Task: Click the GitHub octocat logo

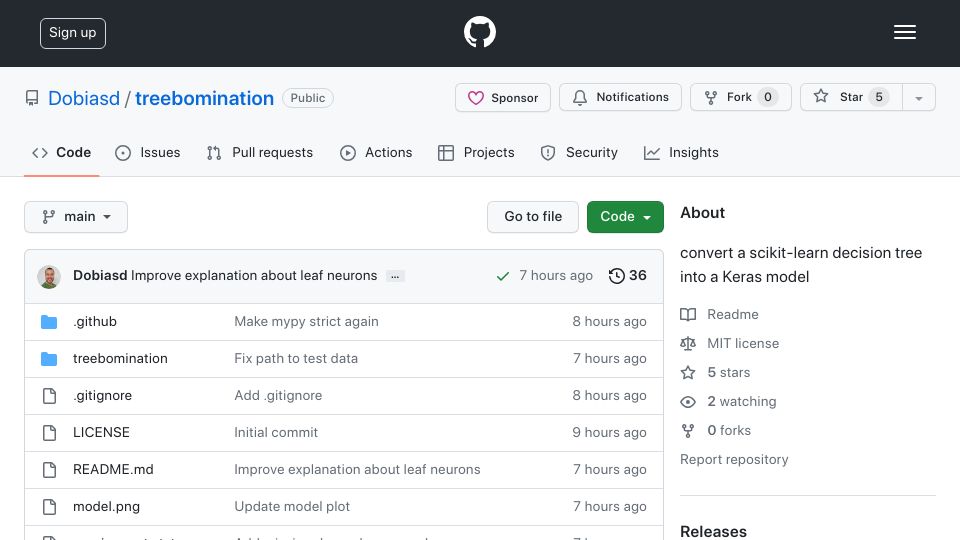Action: coord(479,32)
